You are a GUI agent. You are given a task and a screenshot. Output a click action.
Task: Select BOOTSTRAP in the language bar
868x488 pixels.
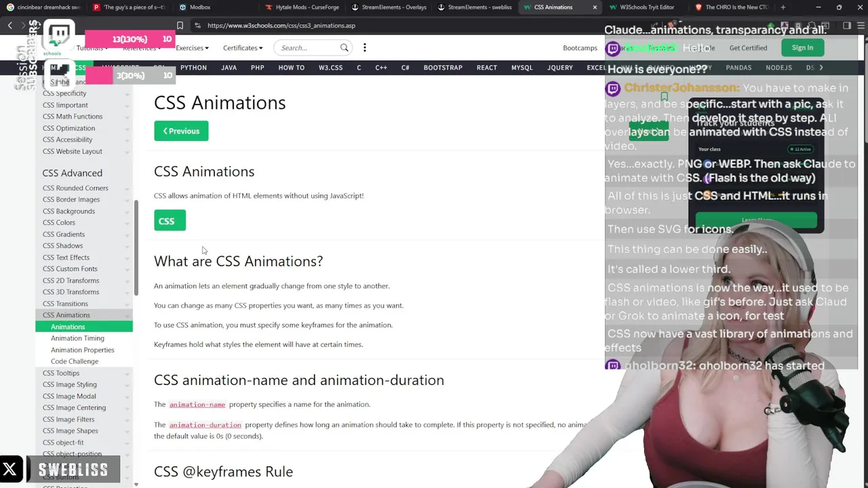coord(443,68)
